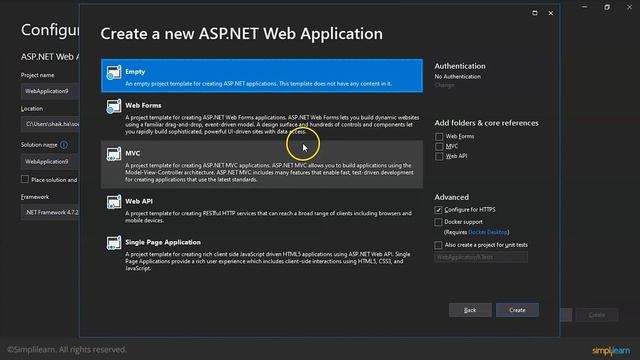Click the Create button in dialog
The width and height of the screenshot is (640, 360).
click(x=517, y=310)
